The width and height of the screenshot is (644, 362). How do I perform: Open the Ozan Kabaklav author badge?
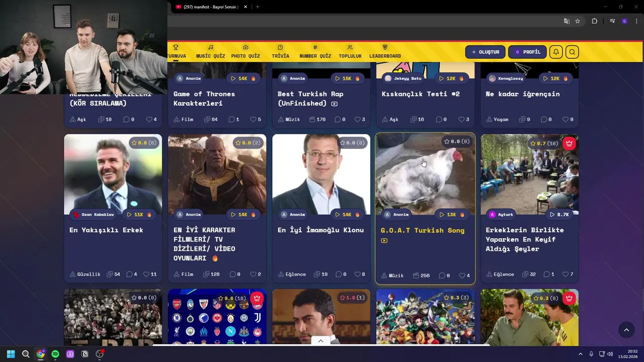tap(94, 214)
